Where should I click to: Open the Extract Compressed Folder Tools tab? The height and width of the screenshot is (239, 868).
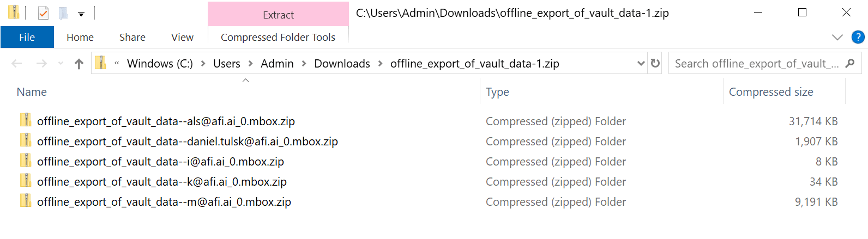click(x=278, y=15)
